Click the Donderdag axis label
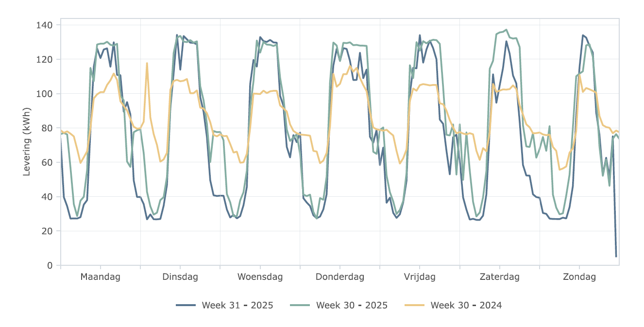This screenshot has width=644, height=327. (x=340, y=277)
